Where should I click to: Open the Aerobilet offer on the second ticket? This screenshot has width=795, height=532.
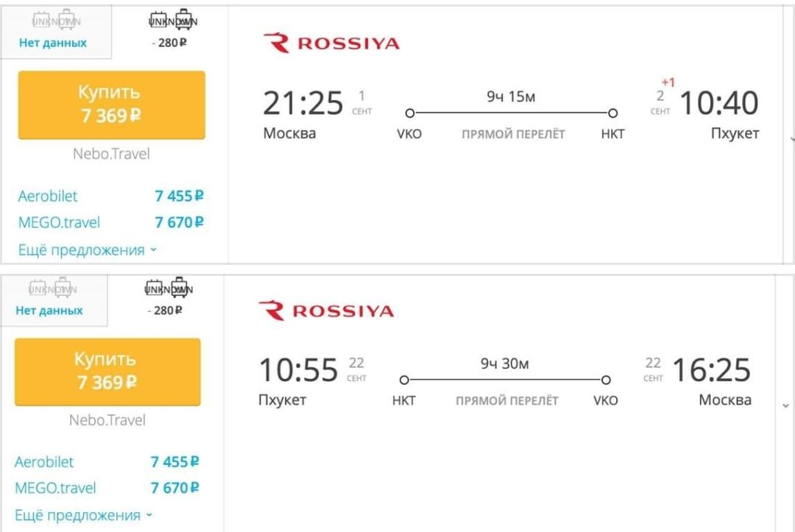107,462
